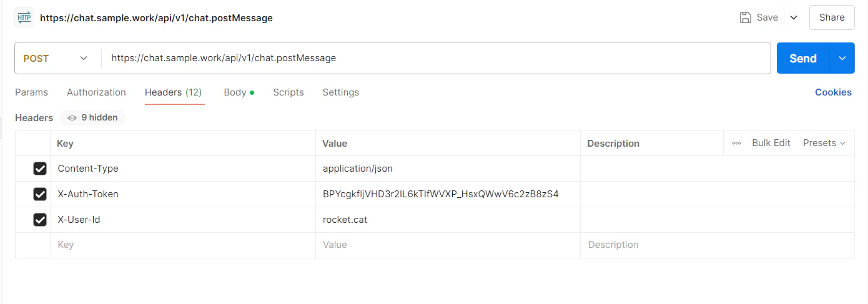Image resolution: width=868 pixels, height=304 pixels.
Task: Click the request URL input field
Action: (x=436, y=58)
